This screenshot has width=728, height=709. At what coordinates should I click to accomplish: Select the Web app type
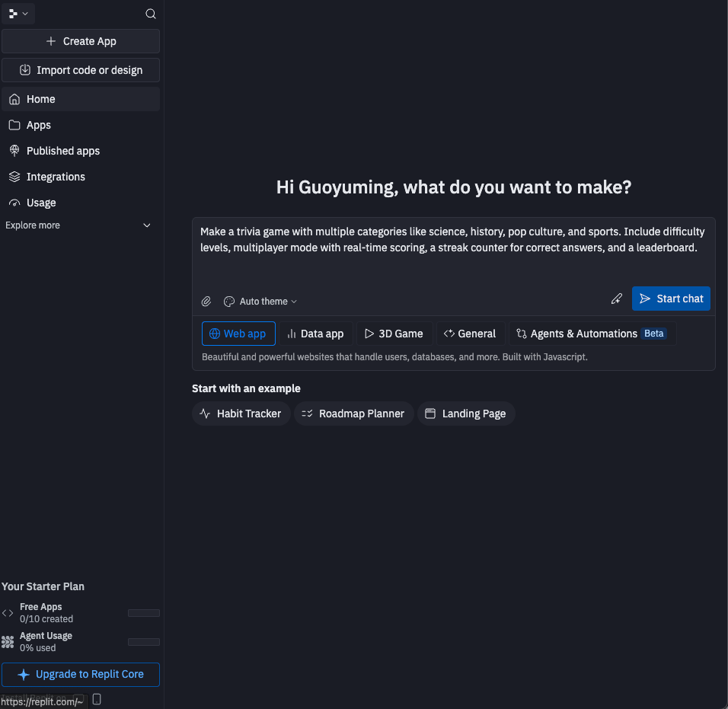pos(238,334)
